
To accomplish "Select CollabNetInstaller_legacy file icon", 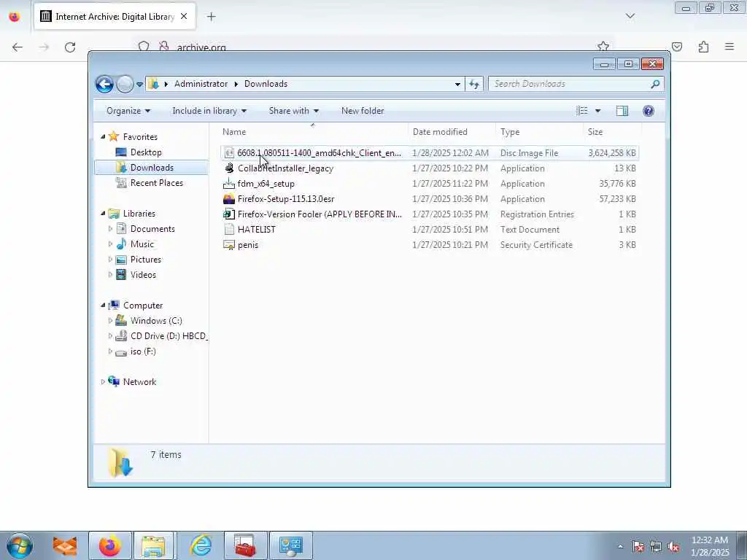I will click(229, 168).
